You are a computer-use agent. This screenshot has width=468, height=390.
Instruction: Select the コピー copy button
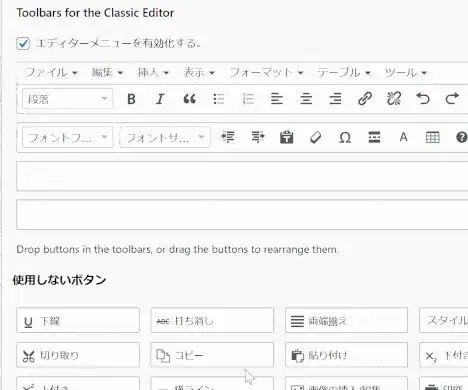point(212,355)
